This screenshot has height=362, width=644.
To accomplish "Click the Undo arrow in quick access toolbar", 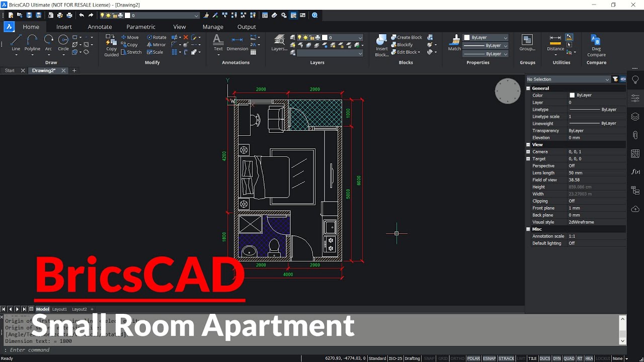I will pyautogui.click(x=82, y=16).
